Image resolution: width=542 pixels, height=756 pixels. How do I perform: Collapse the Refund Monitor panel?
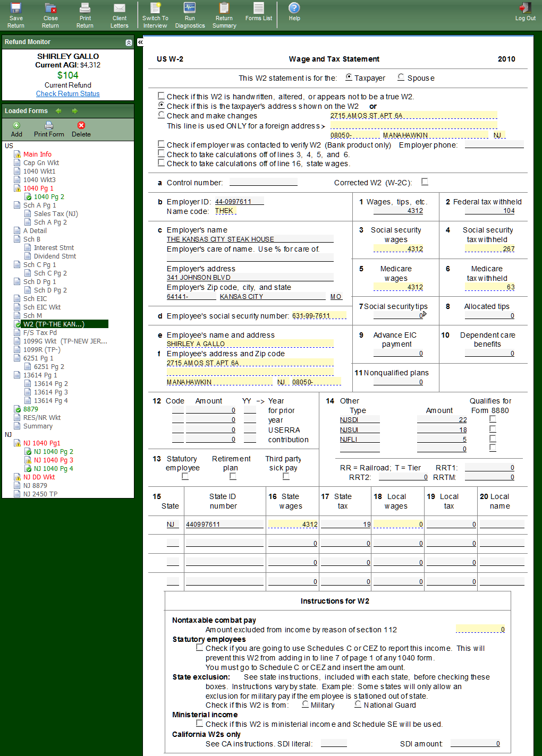(129, 42)
